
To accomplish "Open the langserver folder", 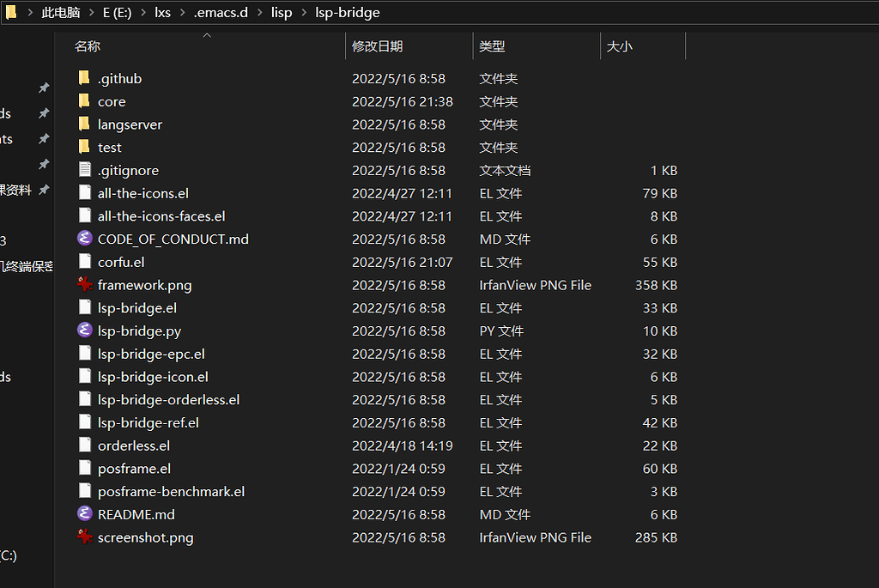I will [130, 124].
